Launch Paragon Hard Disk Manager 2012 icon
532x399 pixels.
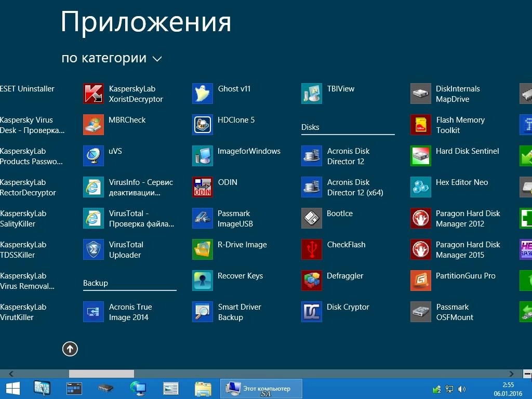[421, 219]
